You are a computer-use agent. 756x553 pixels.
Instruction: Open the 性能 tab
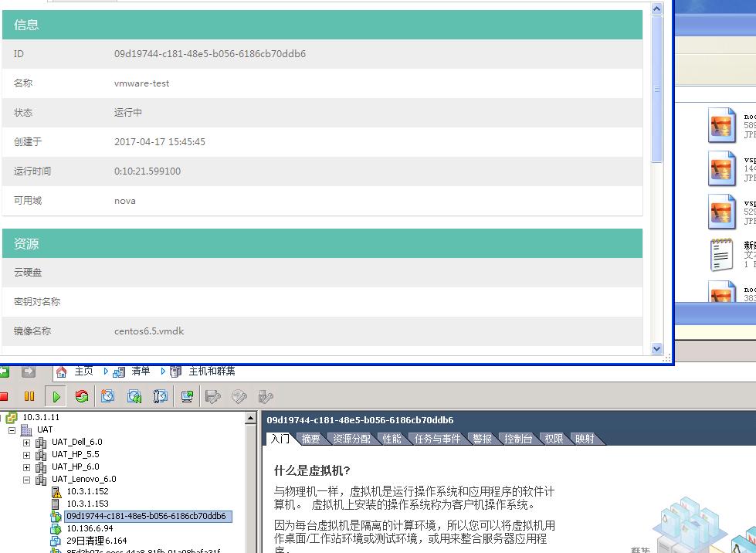click(392, 439)
